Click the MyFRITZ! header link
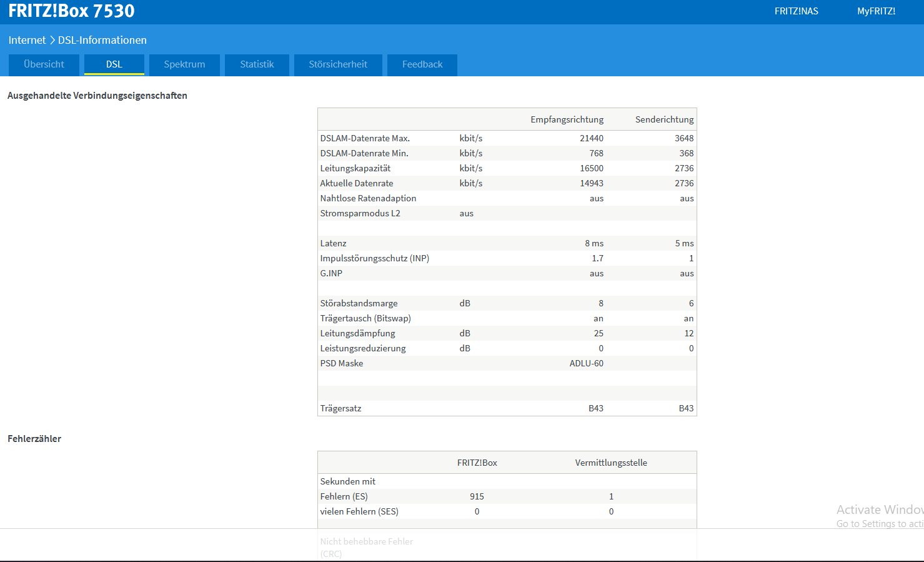 tap(876, 11)
